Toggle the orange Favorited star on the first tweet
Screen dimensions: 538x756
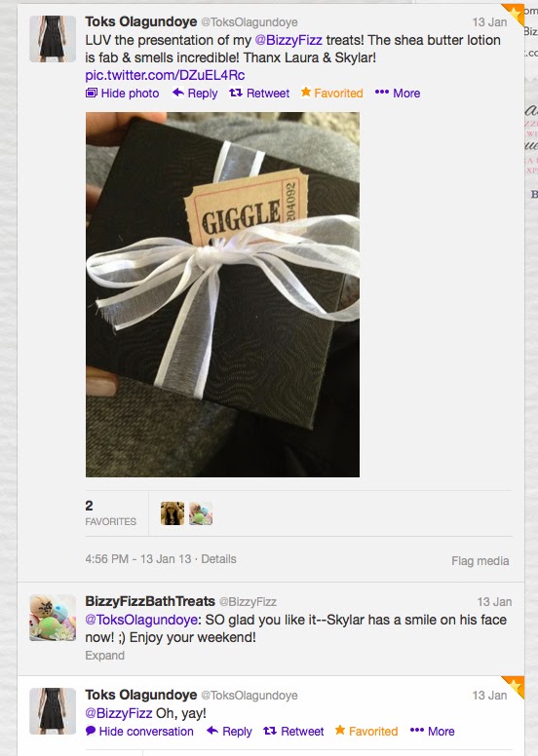tap(306, 92)
